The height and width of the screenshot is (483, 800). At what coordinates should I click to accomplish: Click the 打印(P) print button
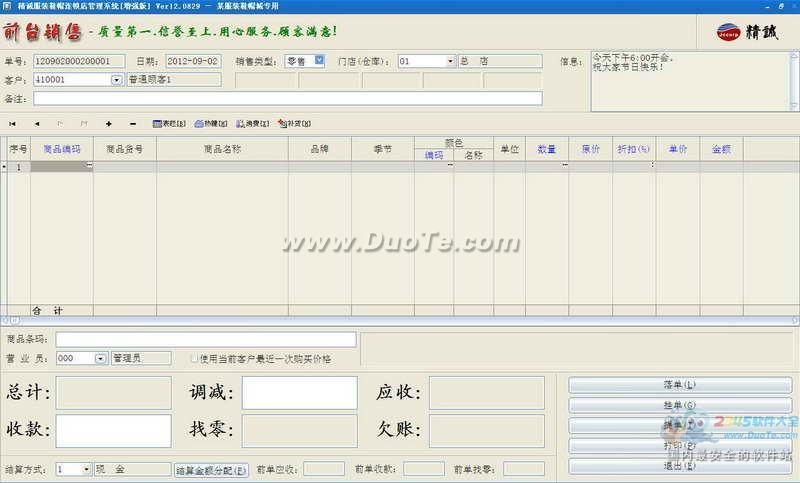coord(680,446)
